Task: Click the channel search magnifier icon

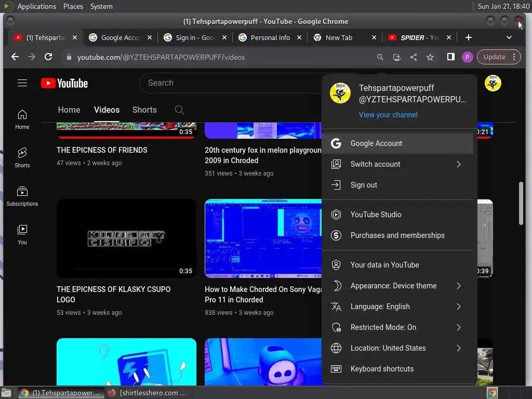Action: 179,110
